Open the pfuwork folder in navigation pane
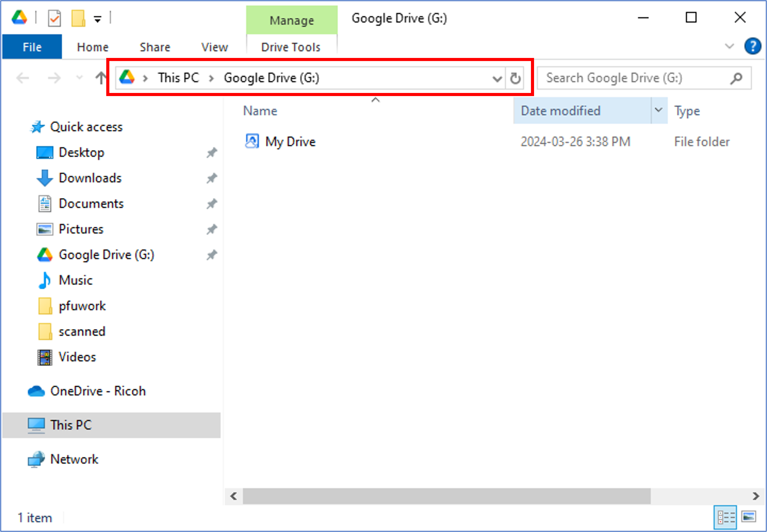 (x=82, y=306)
